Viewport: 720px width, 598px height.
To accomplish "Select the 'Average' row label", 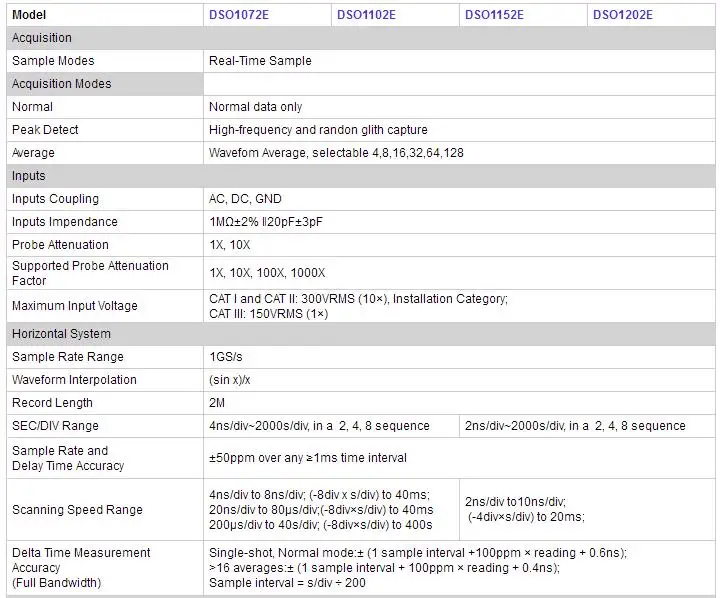I will point(33,152).
